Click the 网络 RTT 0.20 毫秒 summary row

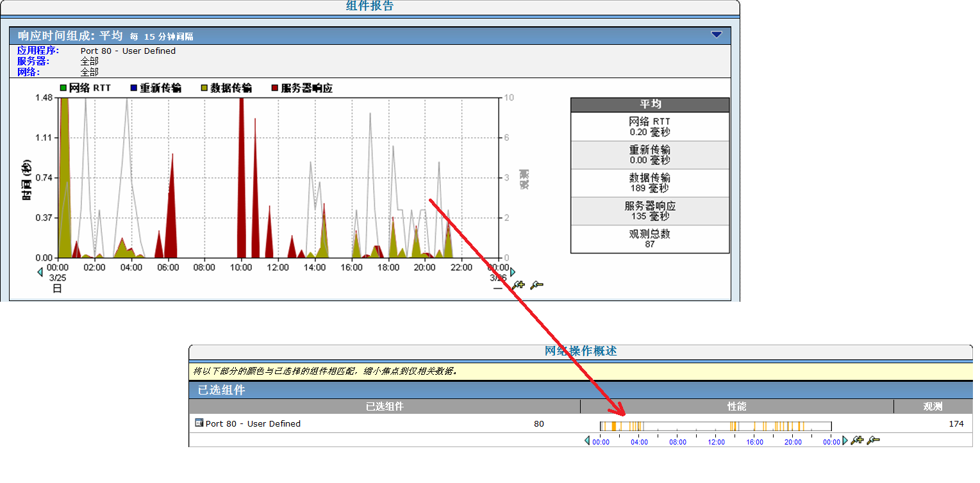[650, 127]
